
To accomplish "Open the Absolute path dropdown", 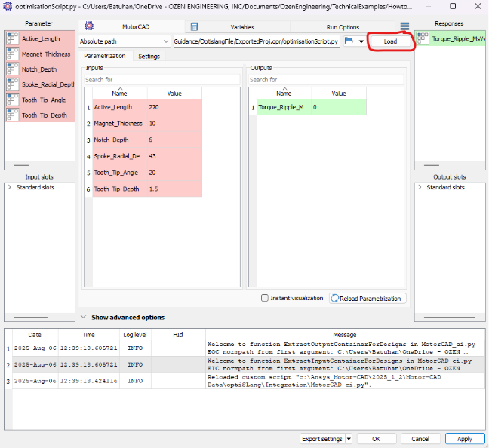I will pyautogui.click(x=125, y=41).
